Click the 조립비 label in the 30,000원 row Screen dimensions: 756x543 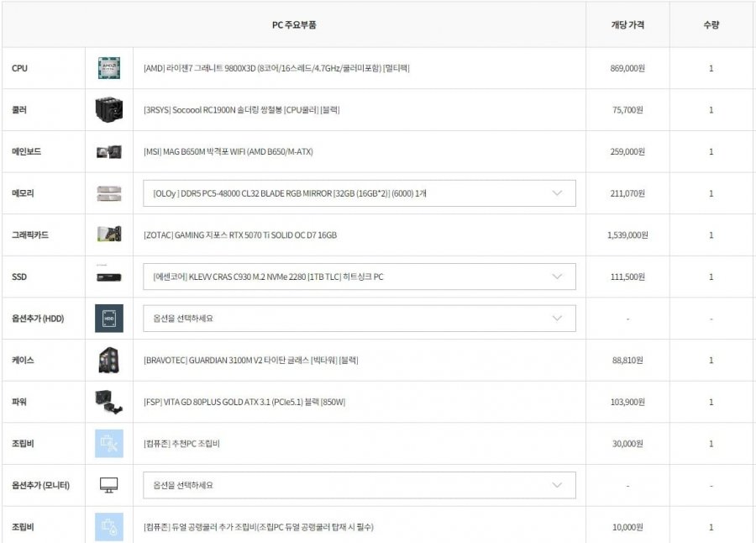coord(23,443)
